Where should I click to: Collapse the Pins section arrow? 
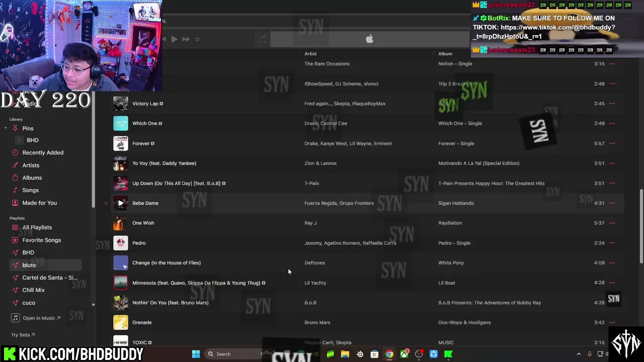coord(6,128)
